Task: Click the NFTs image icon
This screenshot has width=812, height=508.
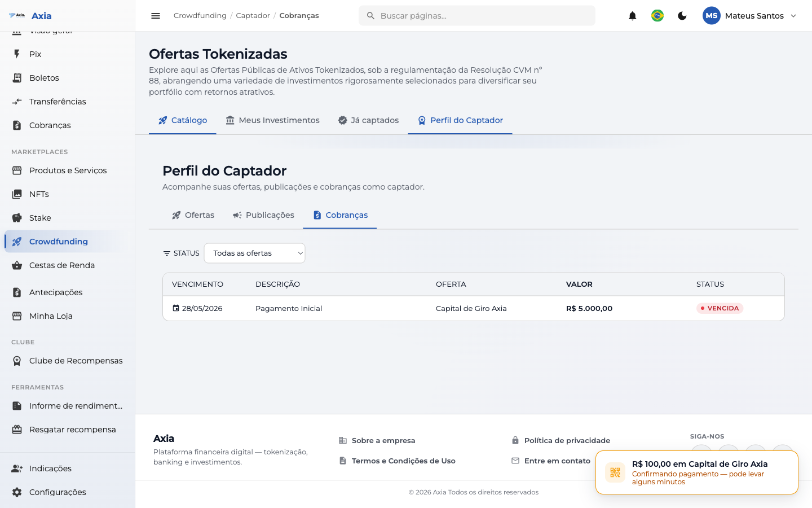Action: tap(17, 194)
